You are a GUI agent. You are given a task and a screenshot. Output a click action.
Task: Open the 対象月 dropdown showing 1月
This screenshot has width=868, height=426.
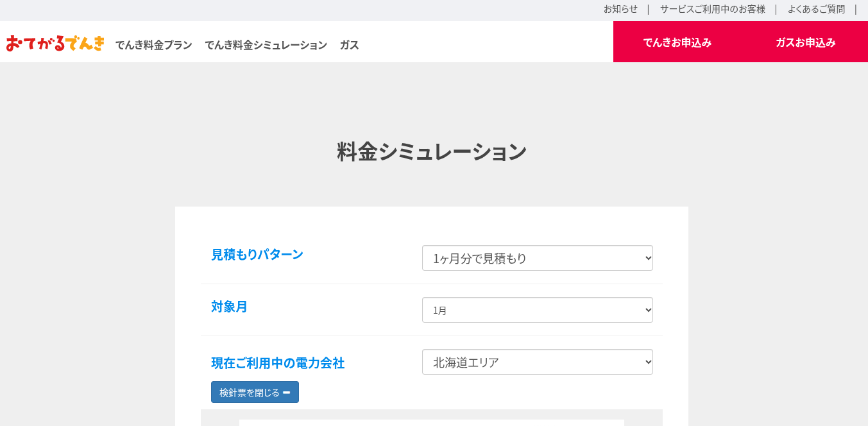pyautogui.click(x=537, y=310)
